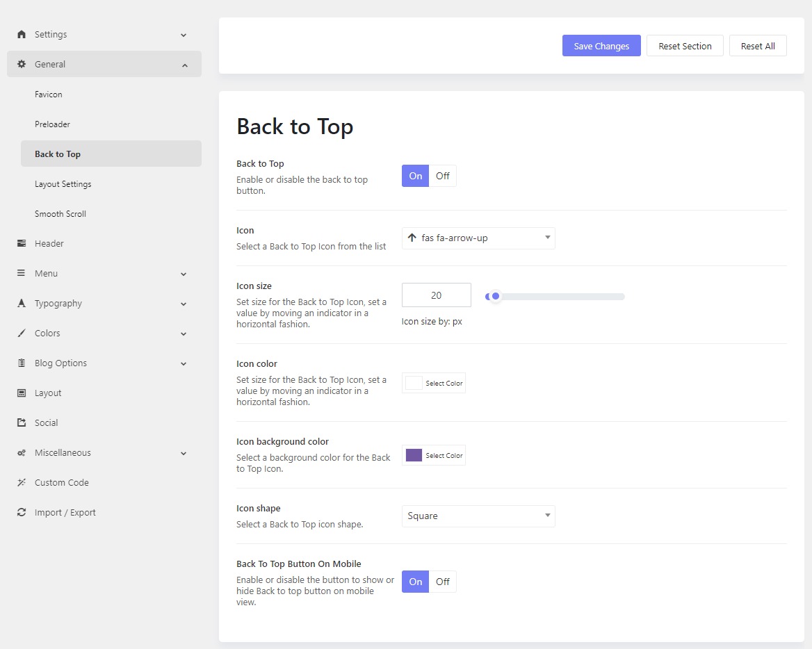Click the Reset All button

point(758,46)
